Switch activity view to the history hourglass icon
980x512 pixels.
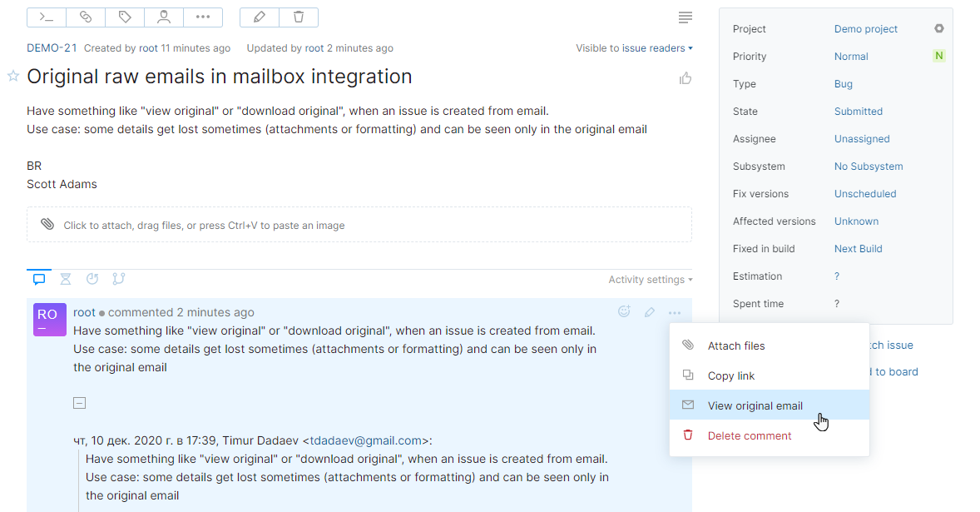tap(65, 279)
